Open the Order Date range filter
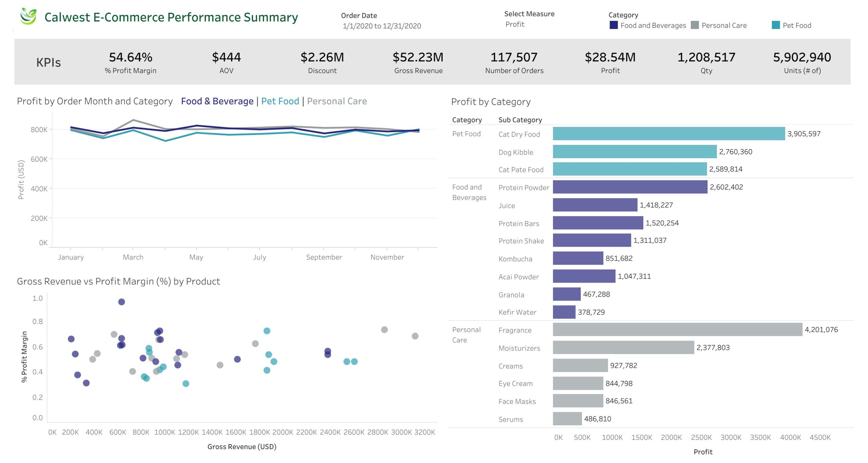Screen dimensions: 868x463 coord(382,26)
